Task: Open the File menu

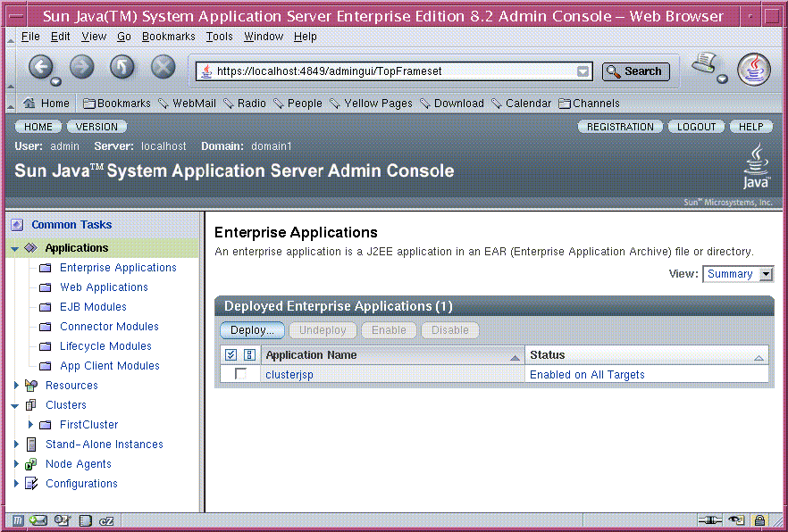Action: click(30, 37)
